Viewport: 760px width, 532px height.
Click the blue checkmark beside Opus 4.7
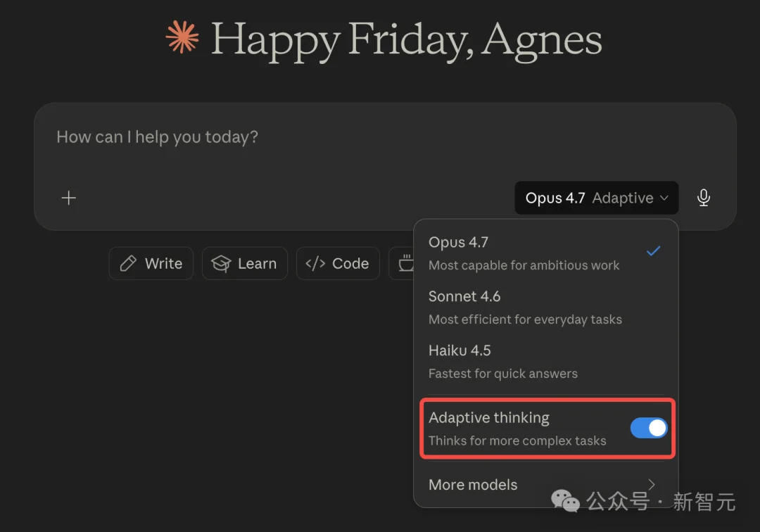pyautogui.click(x=654, y=251)
